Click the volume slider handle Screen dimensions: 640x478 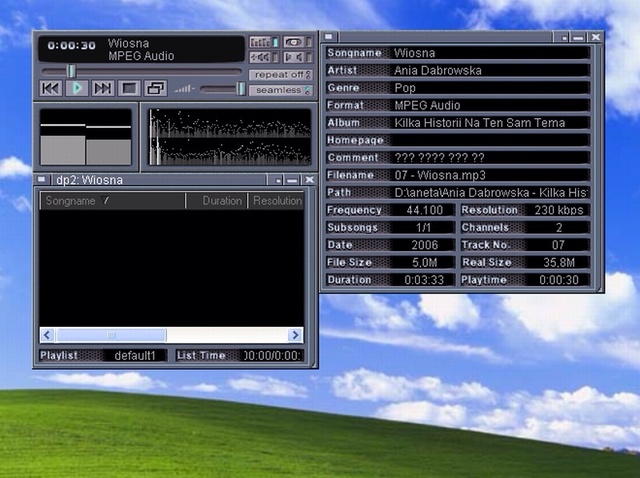point(241,89)
